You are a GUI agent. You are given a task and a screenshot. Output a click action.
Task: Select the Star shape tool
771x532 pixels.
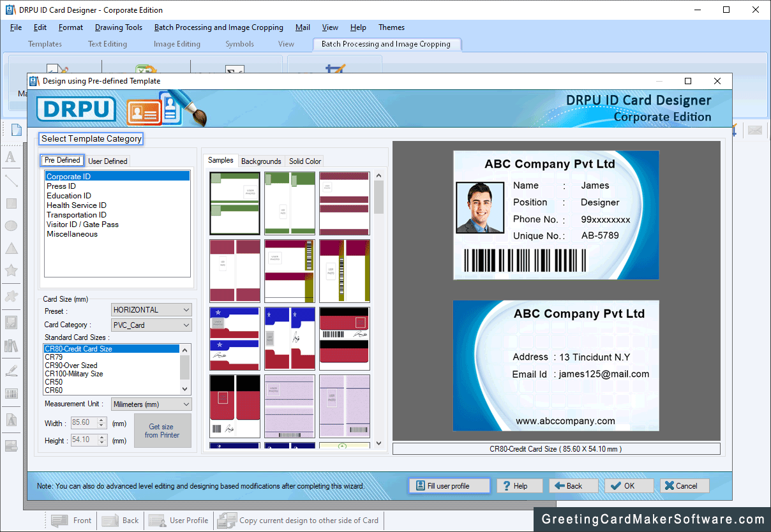(11, 270)
